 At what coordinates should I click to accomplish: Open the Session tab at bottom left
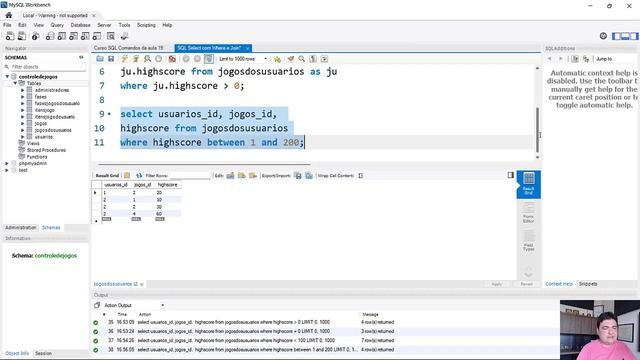click(43, 353)
